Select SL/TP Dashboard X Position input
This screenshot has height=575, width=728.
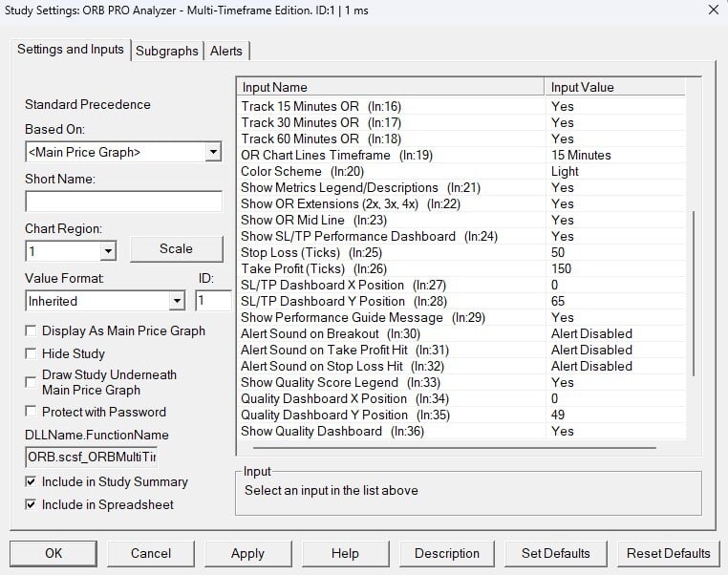coord(462,285)
